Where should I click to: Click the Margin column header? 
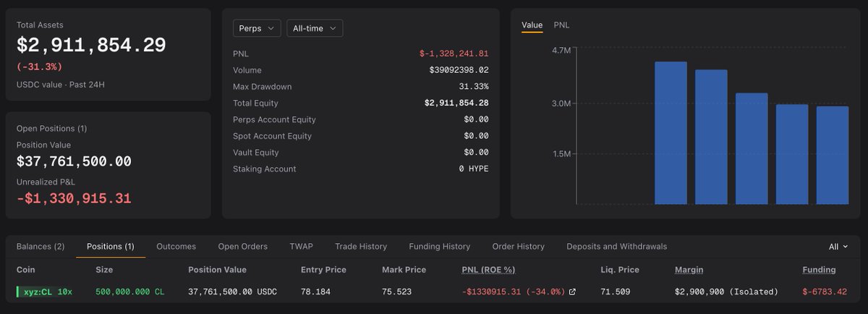point(689,270)
